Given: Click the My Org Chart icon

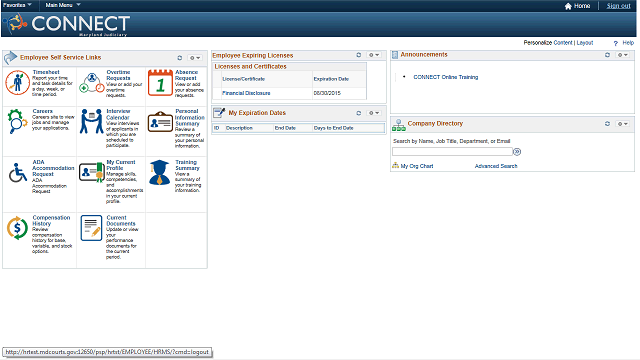Looking at the screenshot, I should 396,165.
